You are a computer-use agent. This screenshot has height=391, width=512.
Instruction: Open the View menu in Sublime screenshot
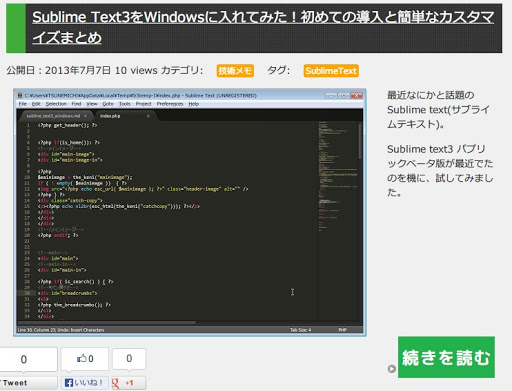click(x=92, y=104)
